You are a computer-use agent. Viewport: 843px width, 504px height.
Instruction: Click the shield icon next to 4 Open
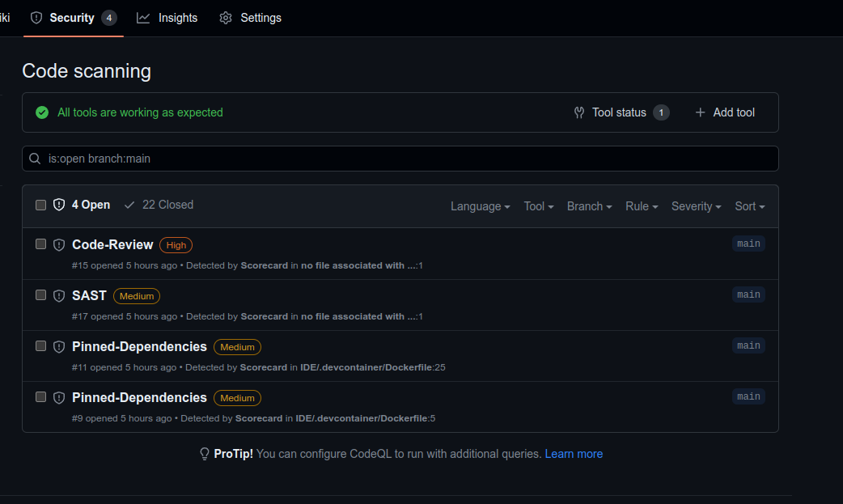(58, 205)
